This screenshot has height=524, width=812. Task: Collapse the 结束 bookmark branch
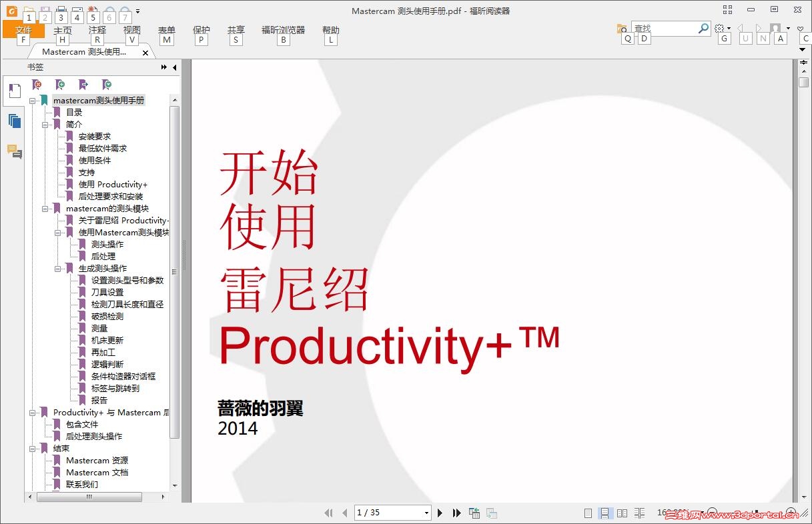click(33, 449)
